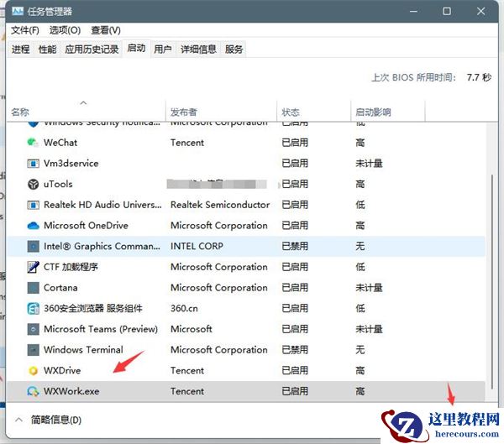Sort by the 状态 column header
Viewport: 504px width, 444px height.
click(313, 112)
